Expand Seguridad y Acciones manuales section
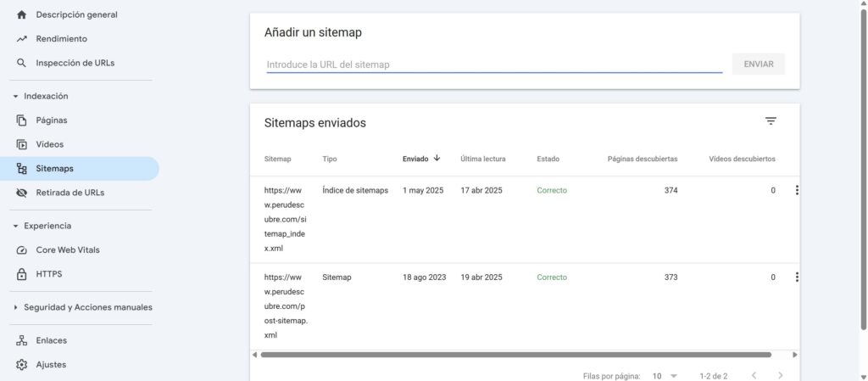Image resolution: width=868 pixels, height=381 pixels. pos(15,307)
